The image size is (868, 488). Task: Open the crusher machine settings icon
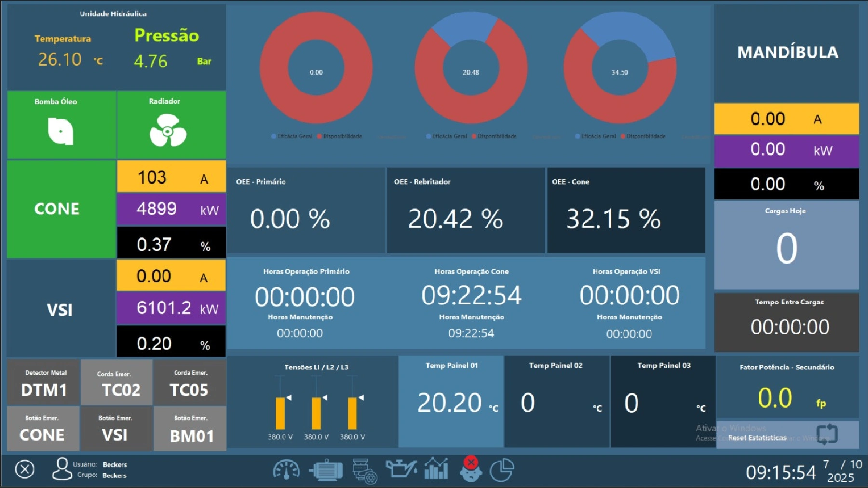[364, 471]
